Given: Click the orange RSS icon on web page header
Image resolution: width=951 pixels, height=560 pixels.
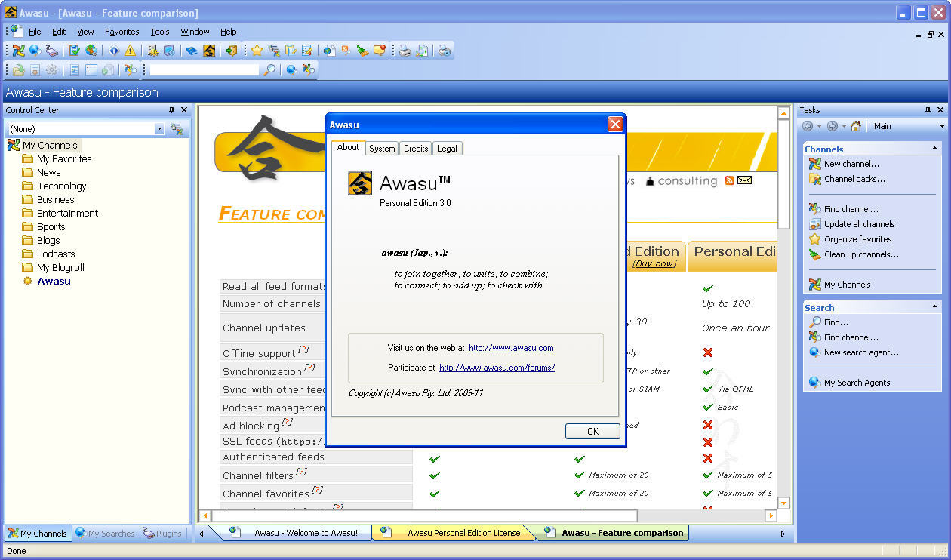Looking at the screenshot, I should 729,180.
